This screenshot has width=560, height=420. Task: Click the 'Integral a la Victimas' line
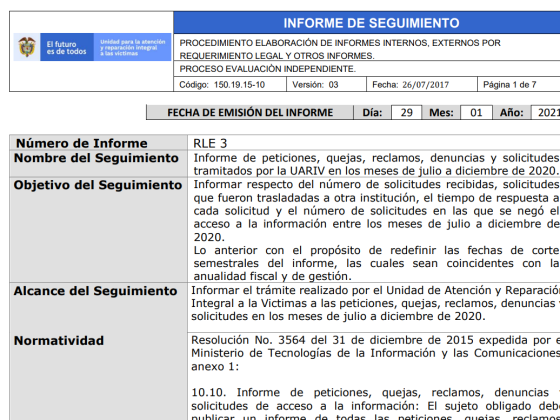(x=375, y=303)
